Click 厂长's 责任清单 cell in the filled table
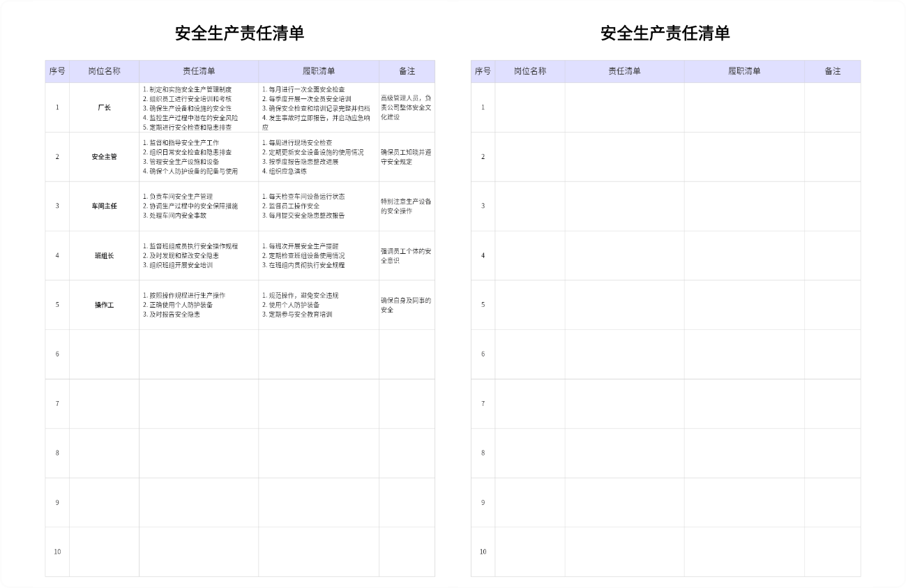906x588 pixels. coord(199,108)
